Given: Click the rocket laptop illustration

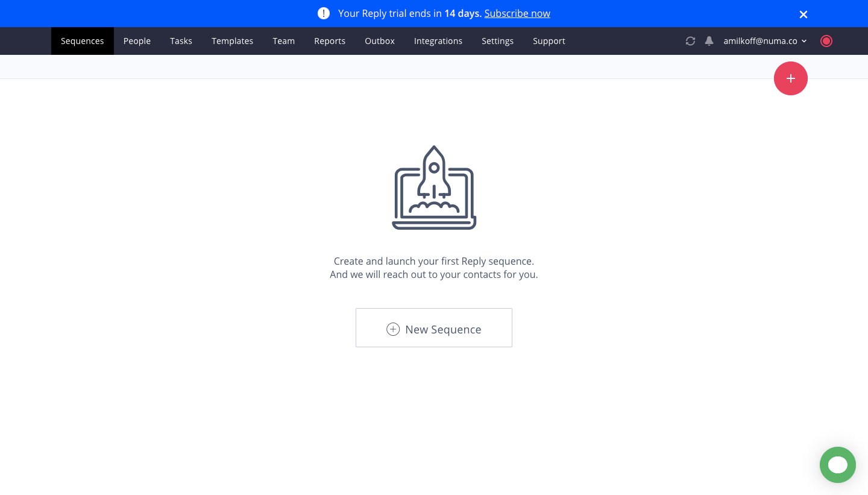Looking at the screenshot, I should point(434,188).
